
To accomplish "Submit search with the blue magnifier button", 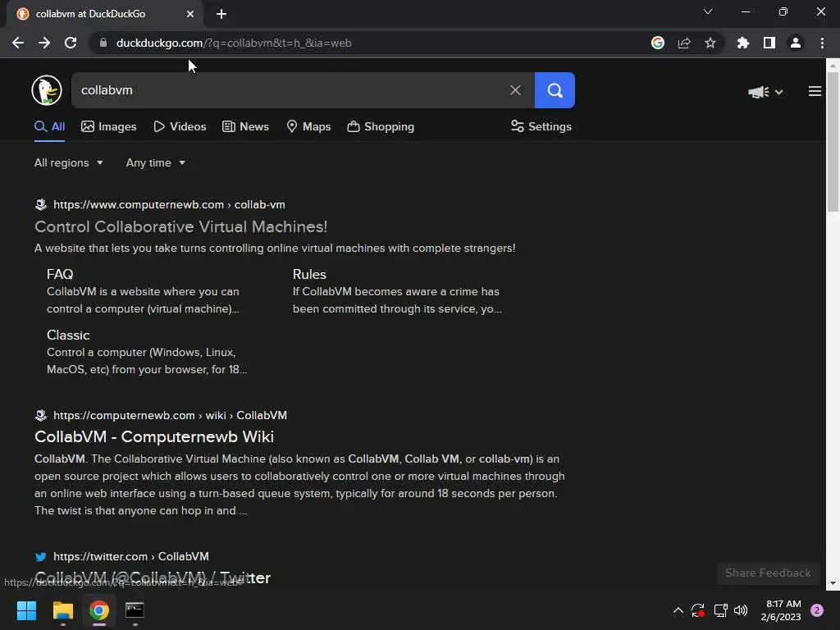I will pos(555,90).
